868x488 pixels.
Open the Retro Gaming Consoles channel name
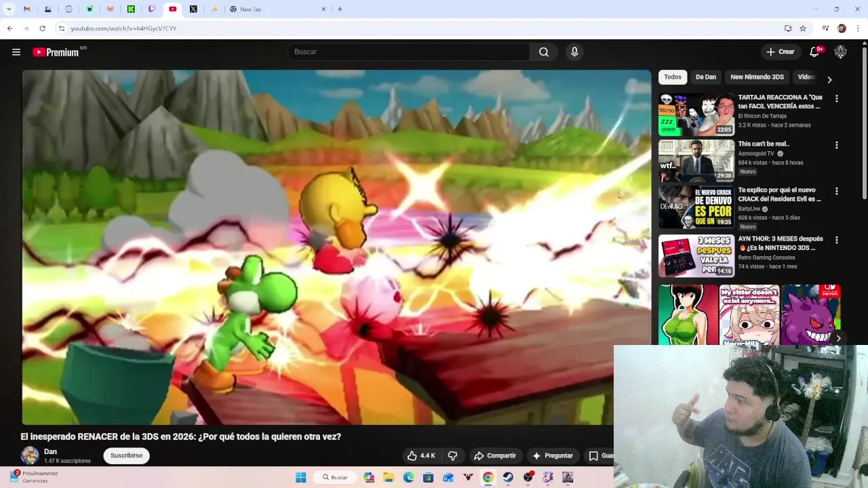(x=766, y=258)
